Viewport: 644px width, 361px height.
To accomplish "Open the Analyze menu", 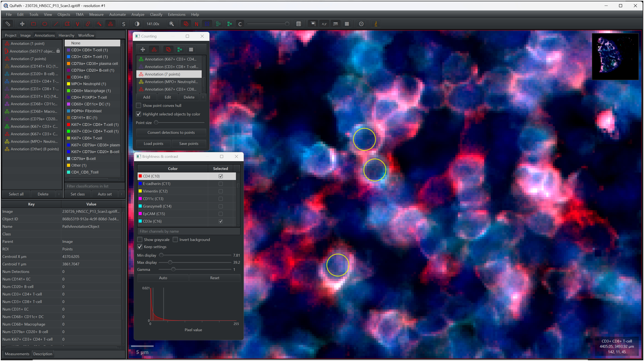I will click(x=138, y=15).
